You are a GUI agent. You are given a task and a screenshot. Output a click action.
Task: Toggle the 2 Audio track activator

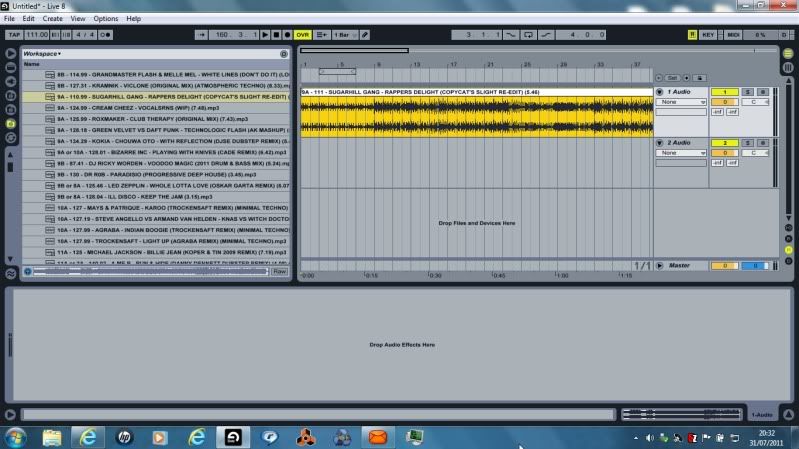coord(724,143)
